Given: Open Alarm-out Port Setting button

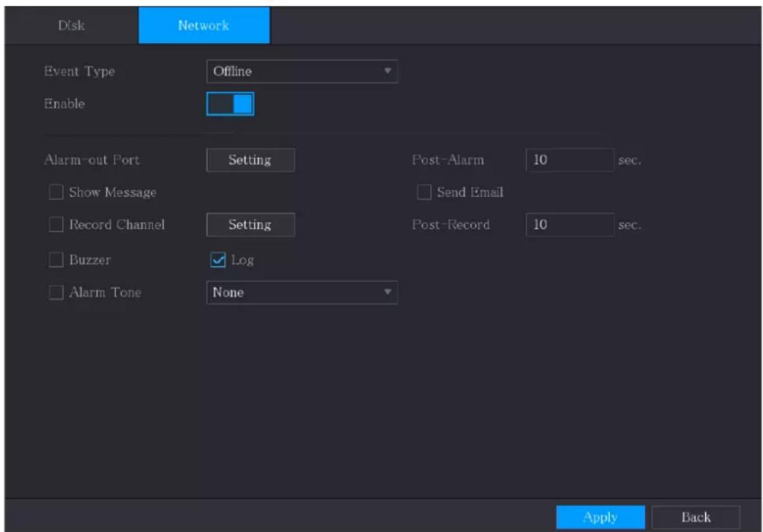Looking at the screenshot, I should 250,160.
